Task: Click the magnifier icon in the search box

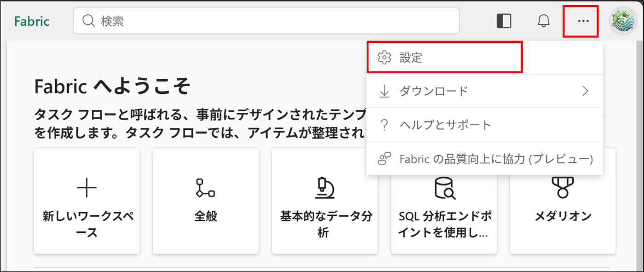Action: pyautogui.click(x=88, y=21)
